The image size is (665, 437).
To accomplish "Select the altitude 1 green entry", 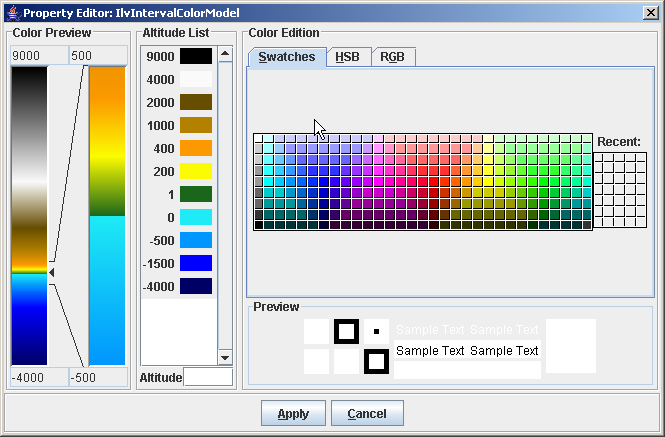I will pyautogui.click(x=195, y=195).
